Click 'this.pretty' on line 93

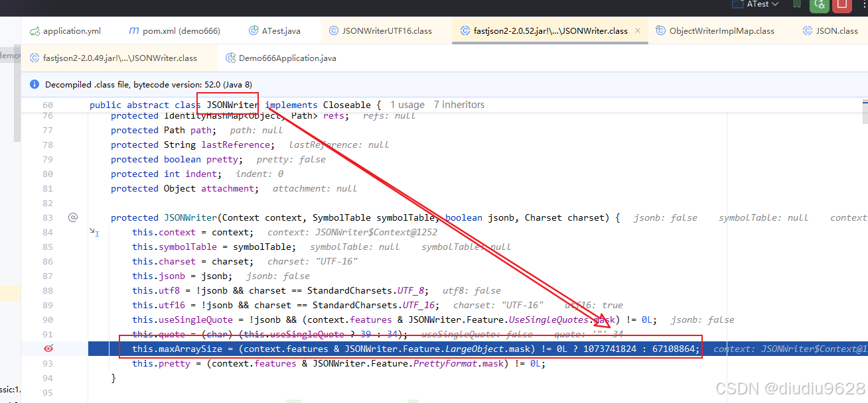pos(161,363)
